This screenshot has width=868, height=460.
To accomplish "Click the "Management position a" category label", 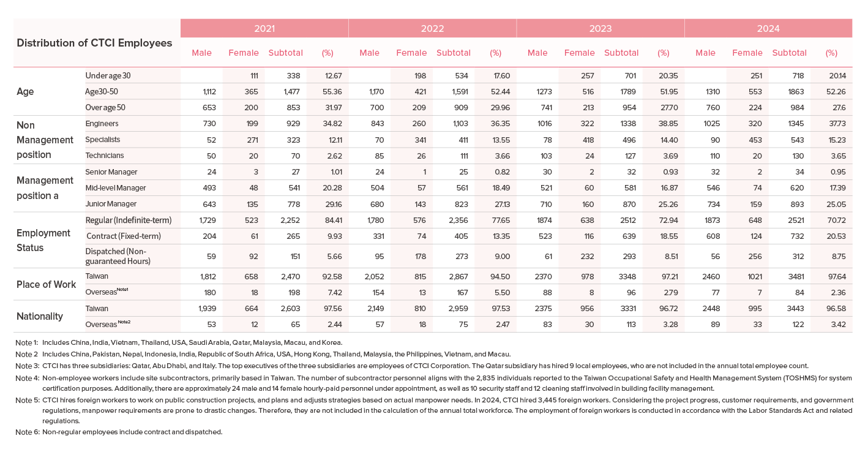I will [x=45, y=188].
